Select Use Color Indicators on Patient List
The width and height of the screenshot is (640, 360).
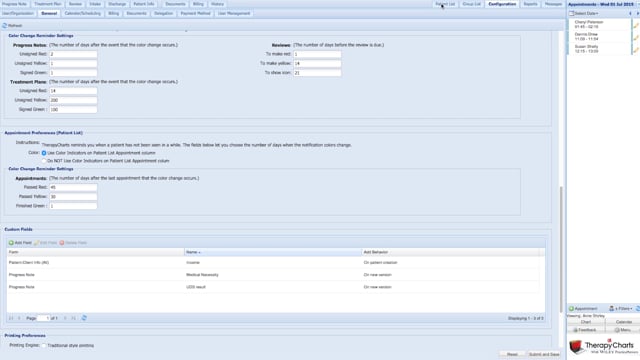coord(44,153)
